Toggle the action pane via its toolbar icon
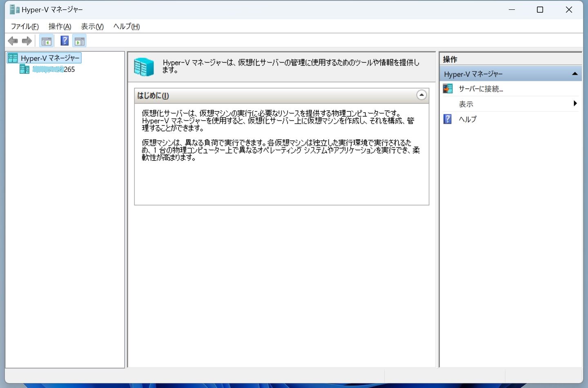 (x=79, y=40)
